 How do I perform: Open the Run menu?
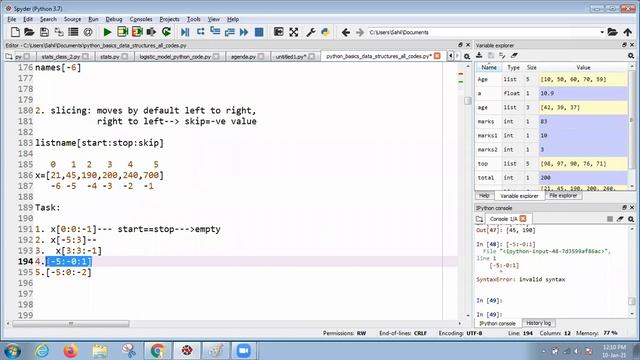tap(93, 19)
